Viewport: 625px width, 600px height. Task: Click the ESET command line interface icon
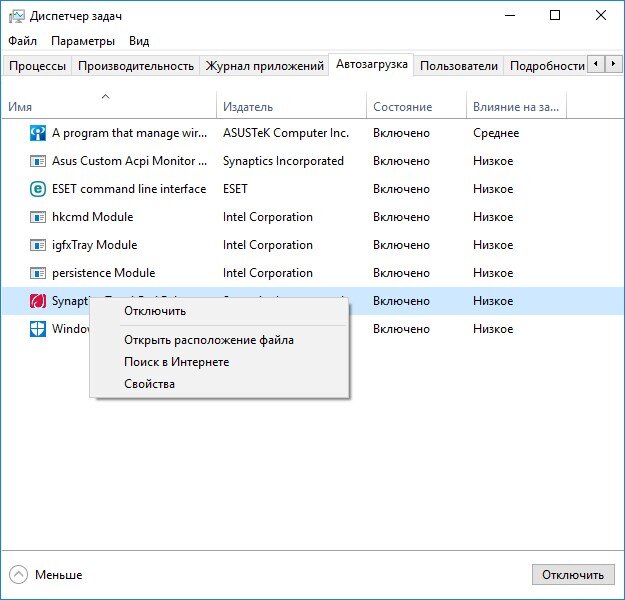[38, 189]
